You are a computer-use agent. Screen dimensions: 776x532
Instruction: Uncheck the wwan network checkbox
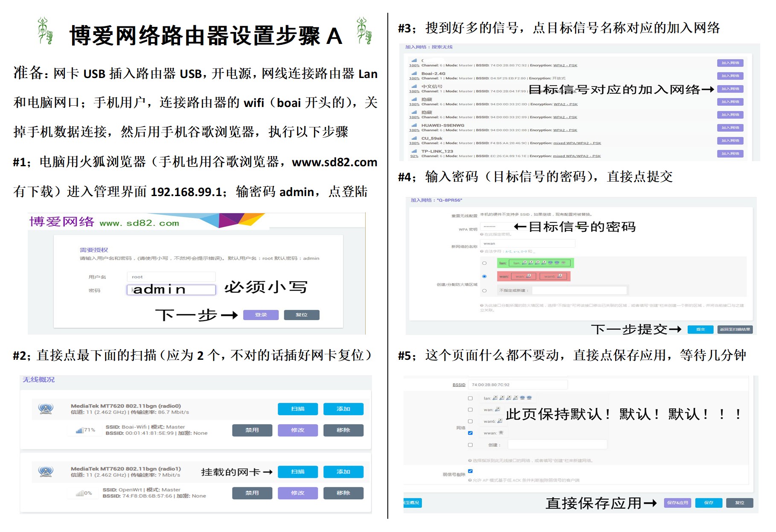coord(470,433)
